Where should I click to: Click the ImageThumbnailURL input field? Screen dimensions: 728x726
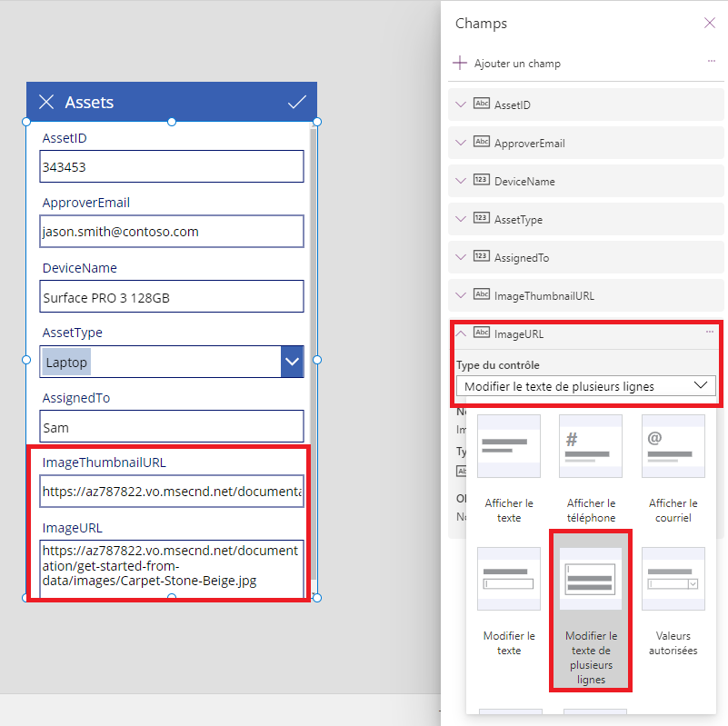coord(172,491)
